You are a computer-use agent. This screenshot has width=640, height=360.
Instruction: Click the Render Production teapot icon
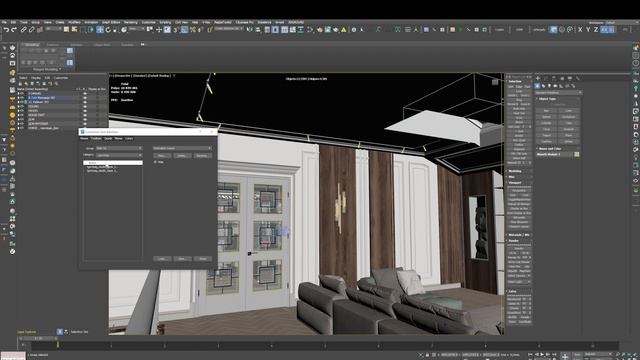336,29
